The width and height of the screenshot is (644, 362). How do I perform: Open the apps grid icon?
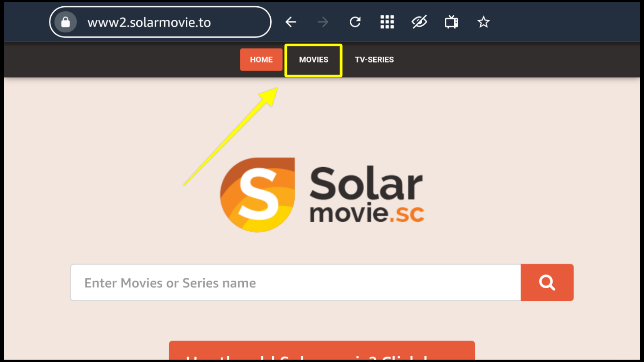pos(387,22)
